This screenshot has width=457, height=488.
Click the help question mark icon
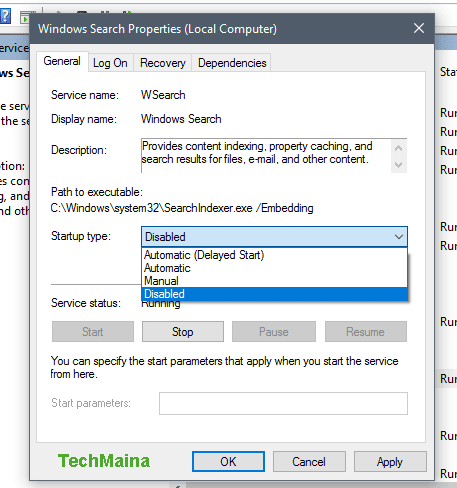(5, 16)
